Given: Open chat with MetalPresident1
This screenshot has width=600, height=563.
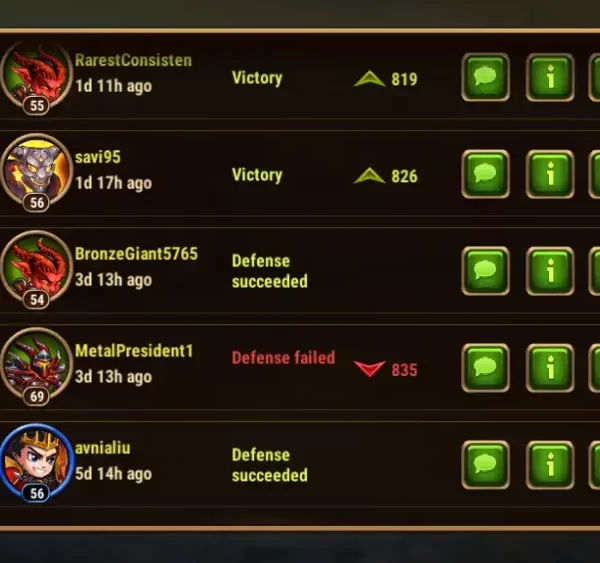Looking at the screenshot, I should (x=485, y=368).
